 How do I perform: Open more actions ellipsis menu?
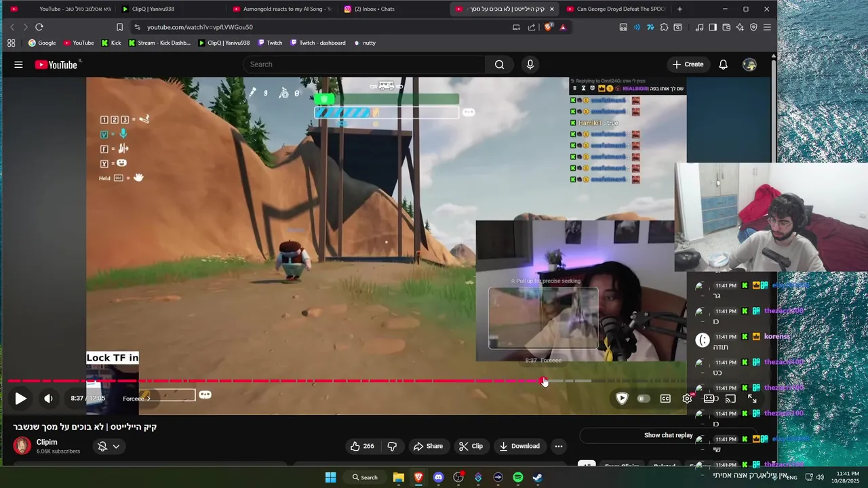[x=558, y=446]
